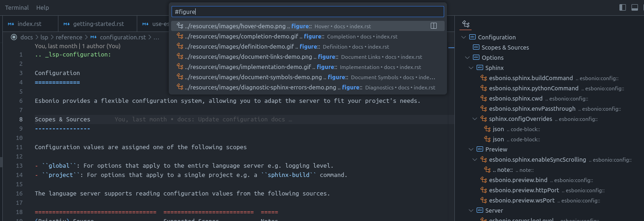Open the '1 author (You)' code lens
The height and width of the screenshot is (221, 644).
(101, 46)
